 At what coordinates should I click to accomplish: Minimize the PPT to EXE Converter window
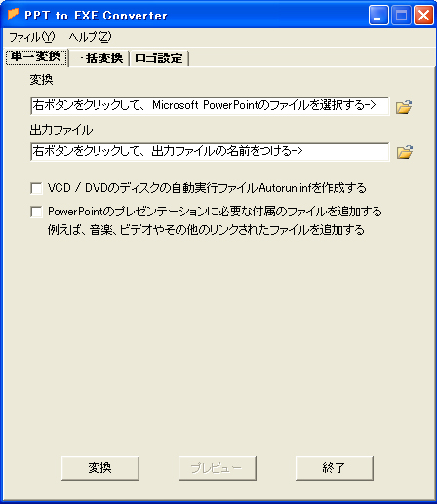pos(378,16)
